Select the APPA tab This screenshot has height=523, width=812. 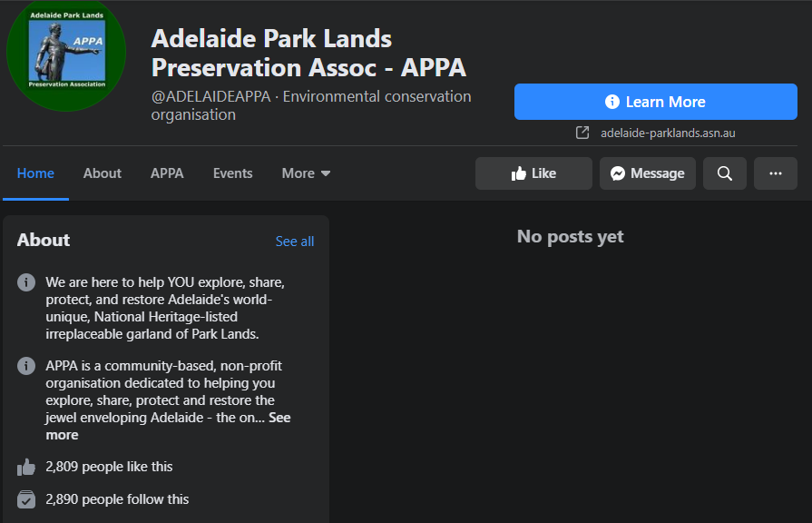(167, 173)
